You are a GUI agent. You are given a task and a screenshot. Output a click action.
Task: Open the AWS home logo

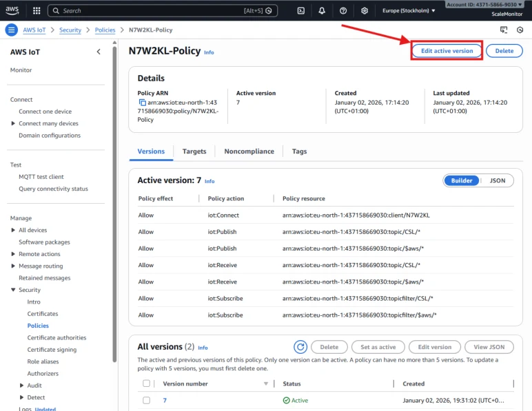[12, 10]
